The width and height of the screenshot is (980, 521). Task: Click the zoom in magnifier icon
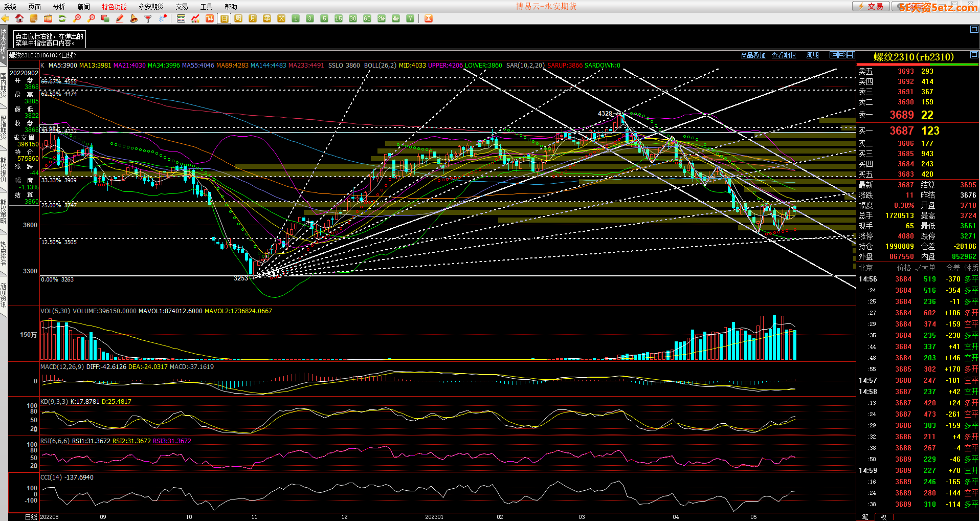[x=77, y=18]
